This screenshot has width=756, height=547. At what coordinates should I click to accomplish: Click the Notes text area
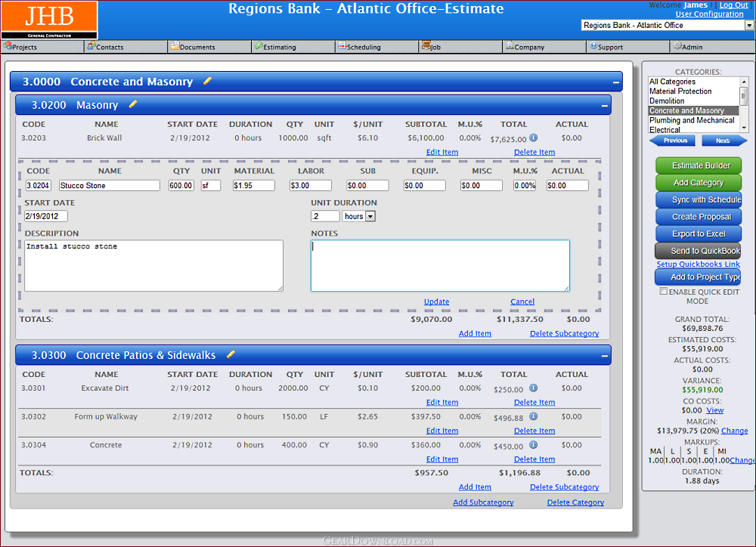pos(440,265)
